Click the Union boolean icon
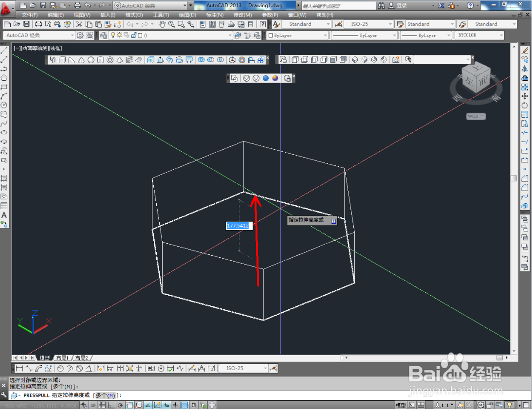Viewport: 532px width, 409px height. 201,60
